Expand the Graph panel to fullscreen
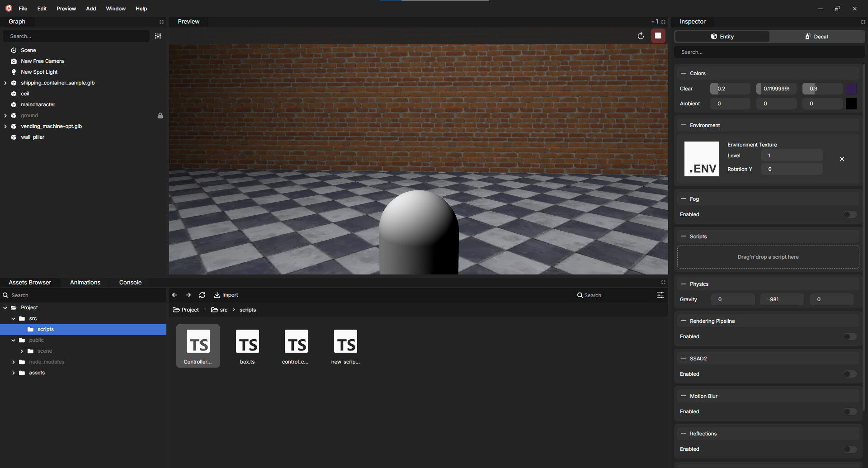868x468 pixels. pyautogui.click(x=161, y=22)
